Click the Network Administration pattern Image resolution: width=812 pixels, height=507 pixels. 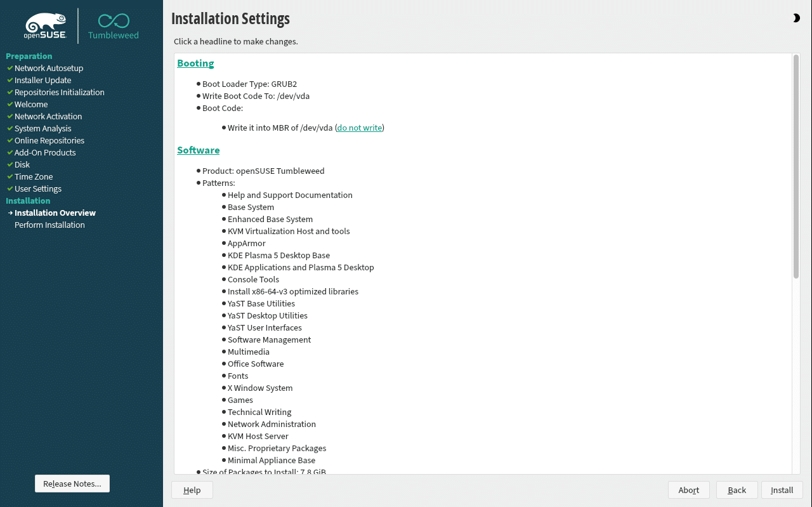[x=272, y=424]
